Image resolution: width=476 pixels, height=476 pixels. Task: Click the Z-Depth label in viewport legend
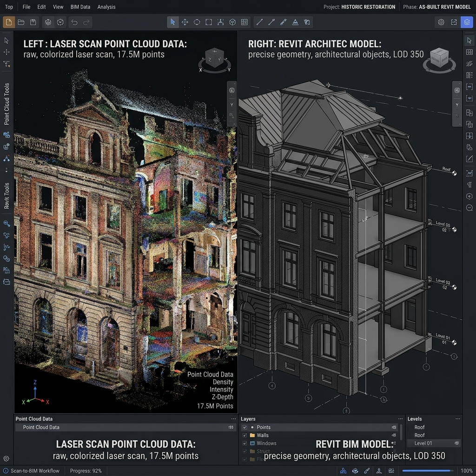click(223, 397)
